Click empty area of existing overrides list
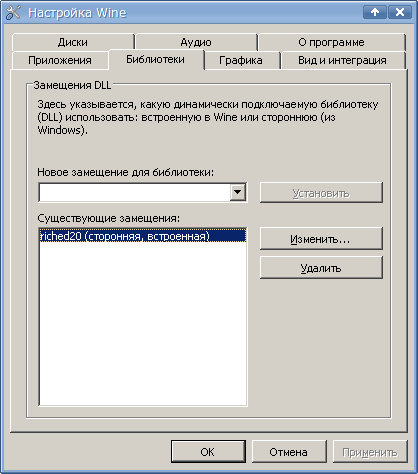This screenshot has width=418, height=474. [143, 323]
